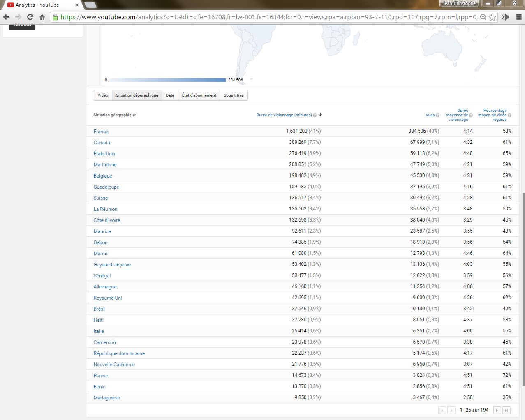Click the Martinique link
525x420 pixels.
pos(105,165)
